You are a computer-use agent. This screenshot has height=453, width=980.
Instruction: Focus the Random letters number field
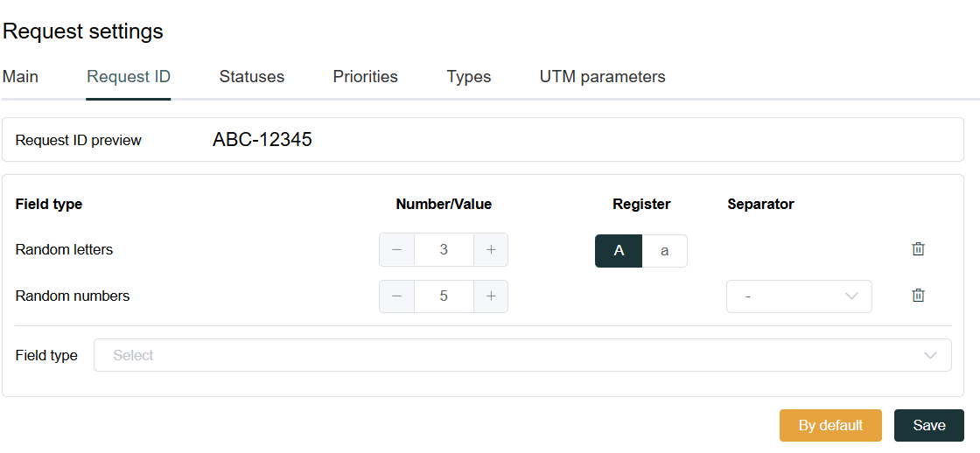click(444, 250)
